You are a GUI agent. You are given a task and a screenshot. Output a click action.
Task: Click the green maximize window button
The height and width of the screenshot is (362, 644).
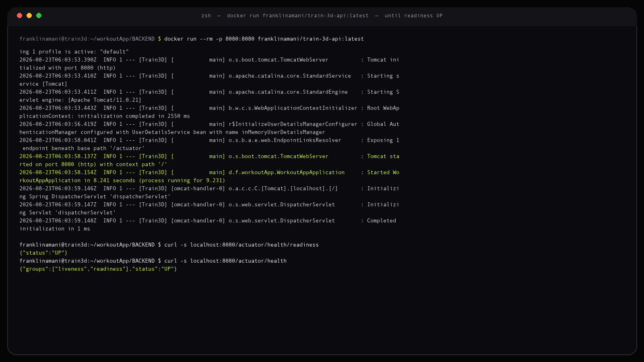tap(39, 15)
